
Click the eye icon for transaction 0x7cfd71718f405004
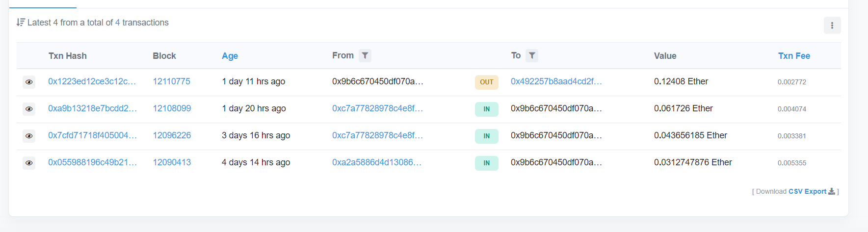[29, 136]
